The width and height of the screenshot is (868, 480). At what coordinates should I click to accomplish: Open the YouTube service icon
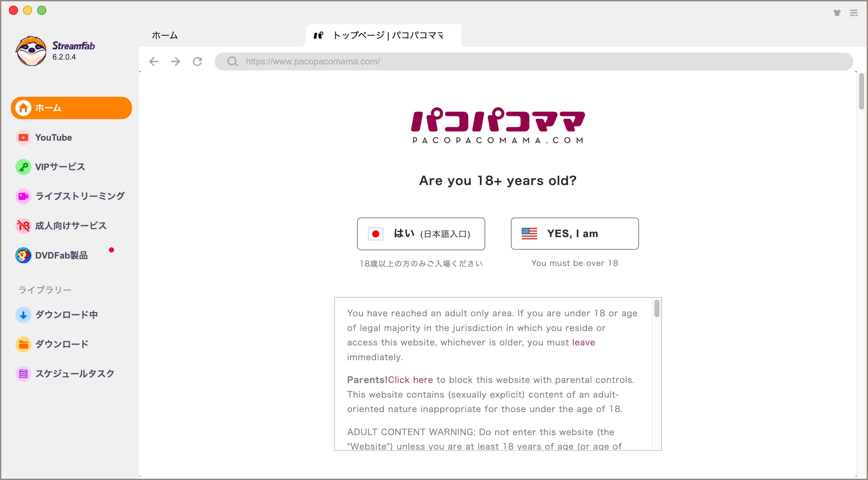[x=23, y=137]
